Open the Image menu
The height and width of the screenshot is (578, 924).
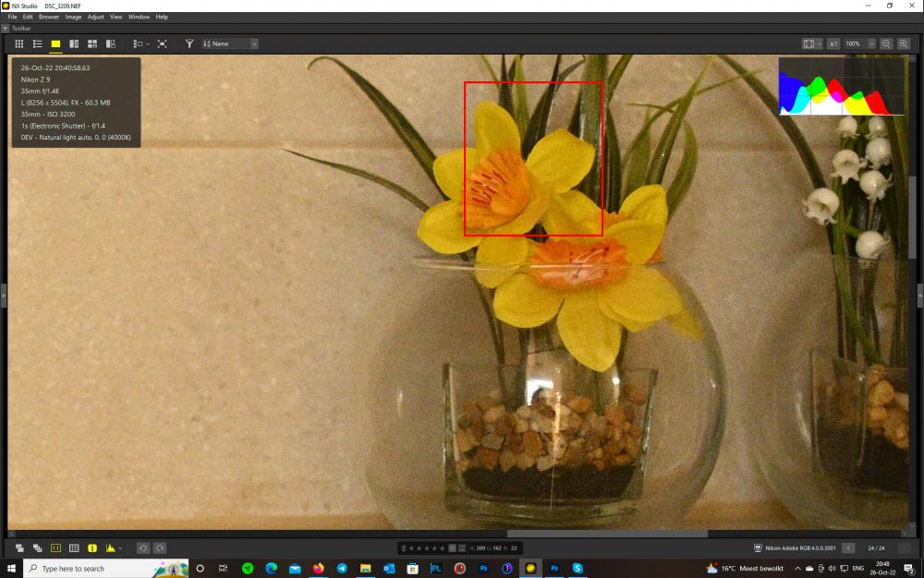(73, 17)
